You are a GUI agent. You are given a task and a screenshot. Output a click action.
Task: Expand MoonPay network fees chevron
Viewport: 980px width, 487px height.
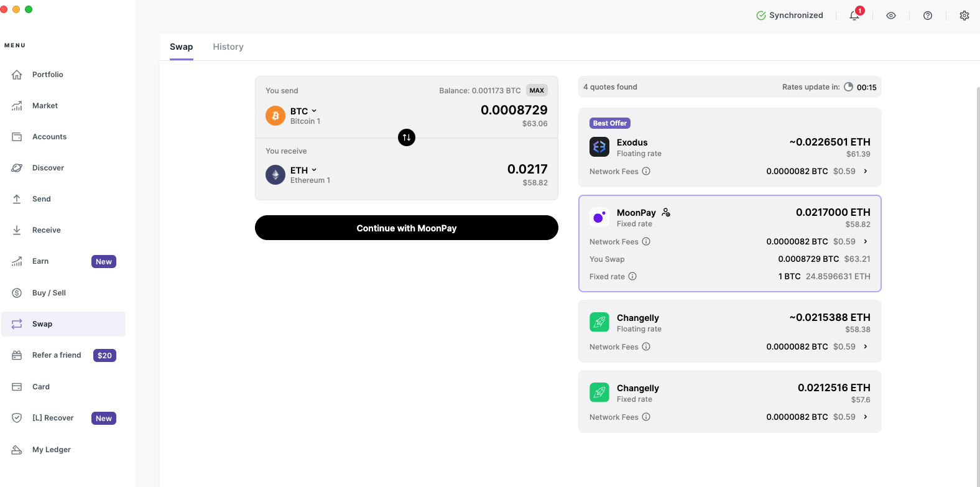point(866,241)
